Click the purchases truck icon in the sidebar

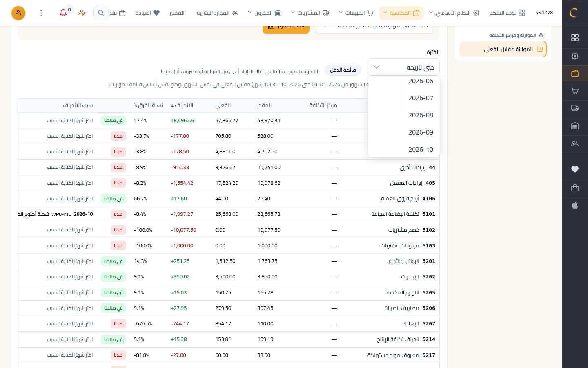575,108
